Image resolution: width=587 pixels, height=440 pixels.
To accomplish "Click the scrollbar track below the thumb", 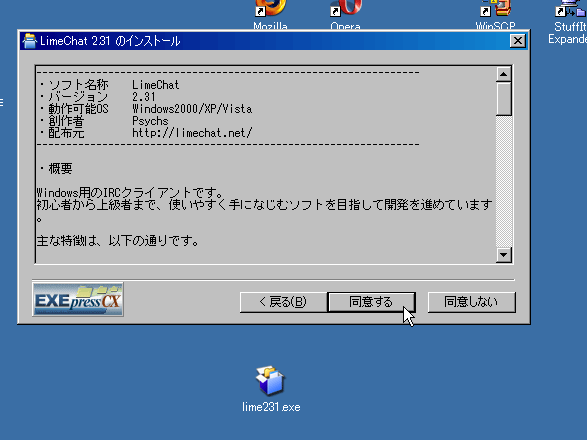I will click(x=504, y=181).
